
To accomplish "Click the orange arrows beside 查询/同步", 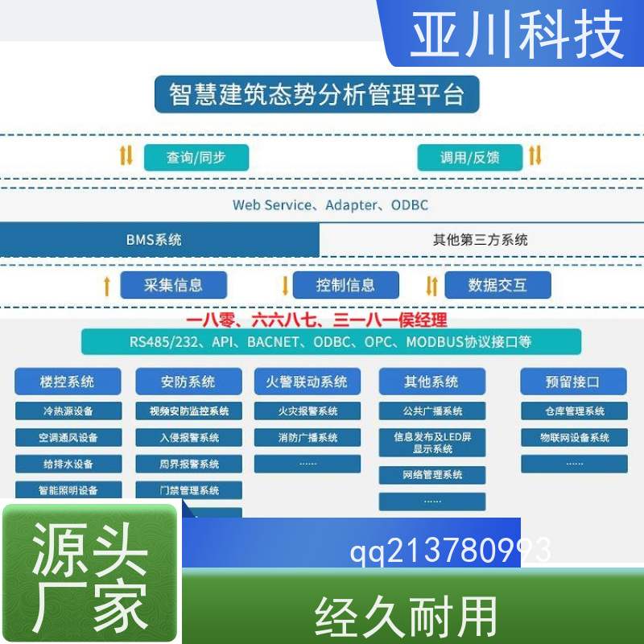I will click(126, 155).
